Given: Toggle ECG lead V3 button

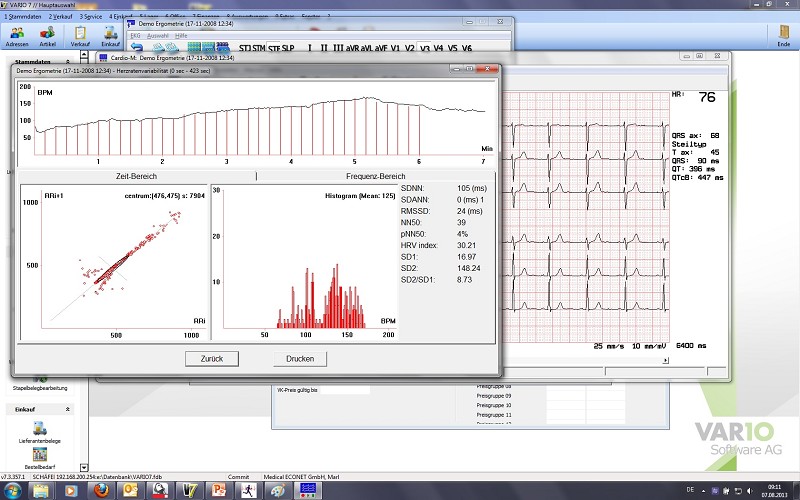Looking at the screenshot, I should (x=424, y=47).
